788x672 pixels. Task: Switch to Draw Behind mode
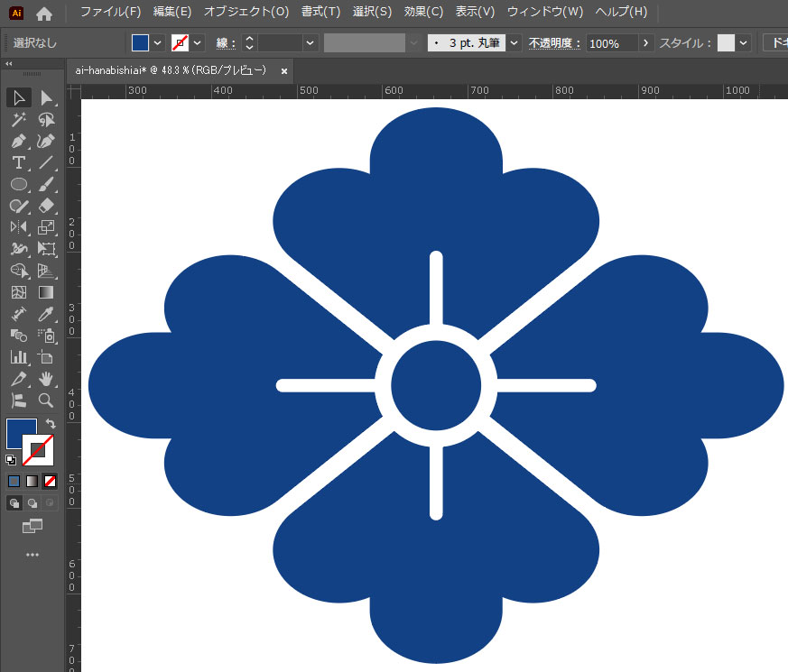(x=32, y=503)
